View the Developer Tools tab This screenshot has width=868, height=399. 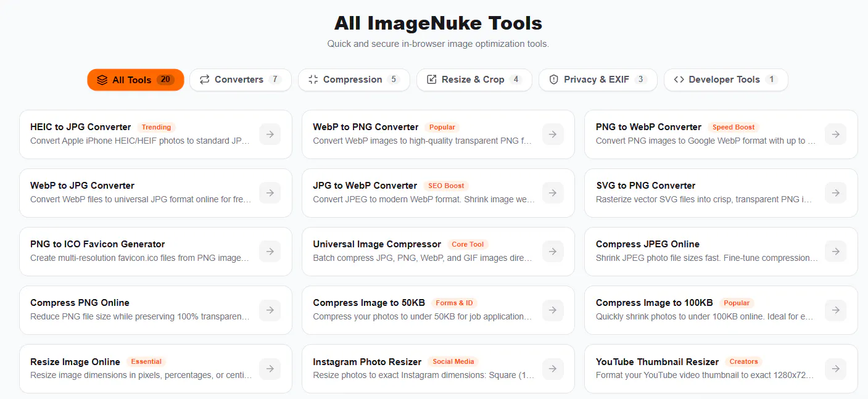tap(726, 80)
